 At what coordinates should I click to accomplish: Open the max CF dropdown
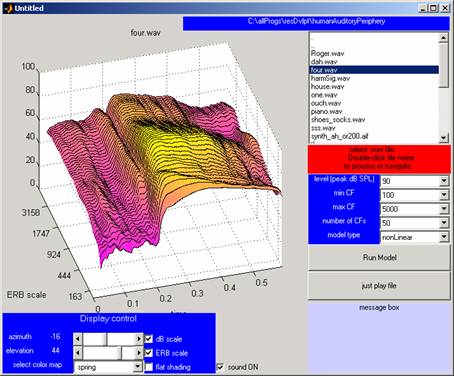pyautogui.click(x=444, y=209)
